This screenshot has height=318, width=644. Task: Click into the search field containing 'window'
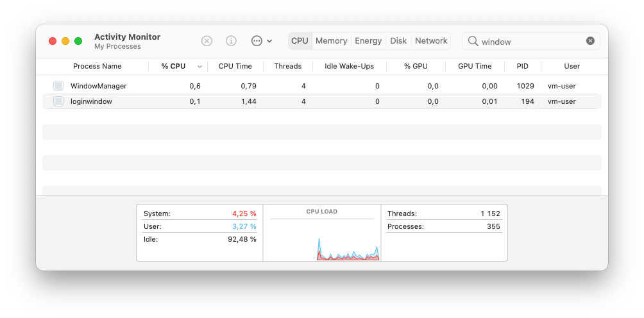(531, 41)
